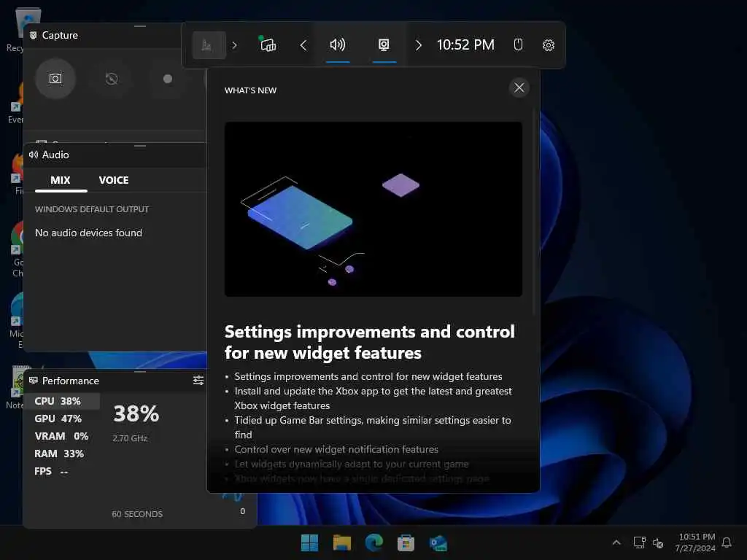Toggle the Audio widget in Game Bar
The width and height of the screenshot is (747, 560).
(x=338, y=44)
